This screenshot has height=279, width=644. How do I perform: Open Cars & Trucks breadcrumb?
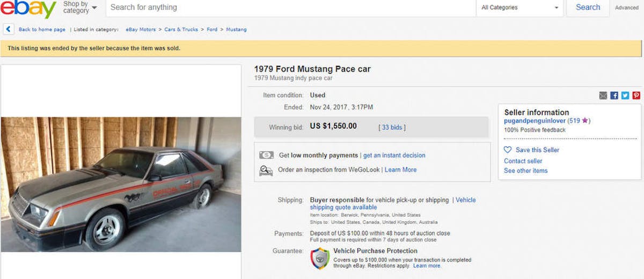pos(181,30)
